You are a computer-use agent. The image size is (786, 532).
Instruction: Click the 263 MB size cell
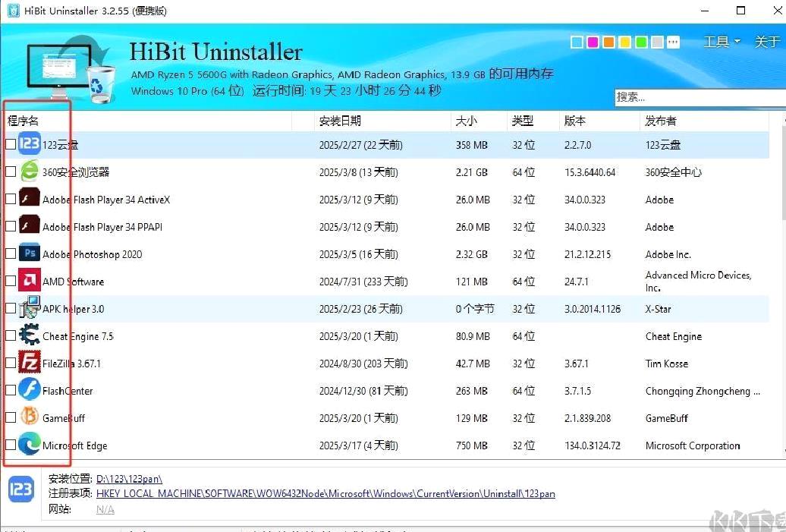pyautogui.click(x=472, y=391)
